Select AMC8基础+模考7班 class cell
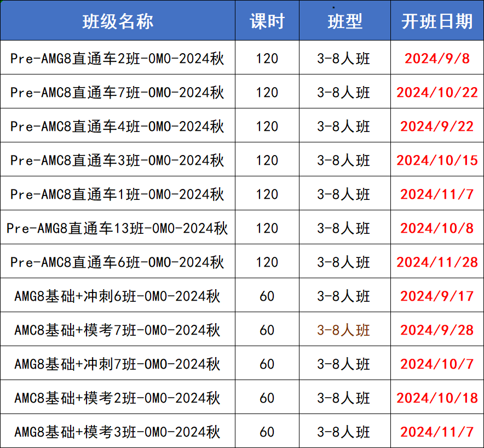Screen dimensions: 484x448 pos(117,330)
